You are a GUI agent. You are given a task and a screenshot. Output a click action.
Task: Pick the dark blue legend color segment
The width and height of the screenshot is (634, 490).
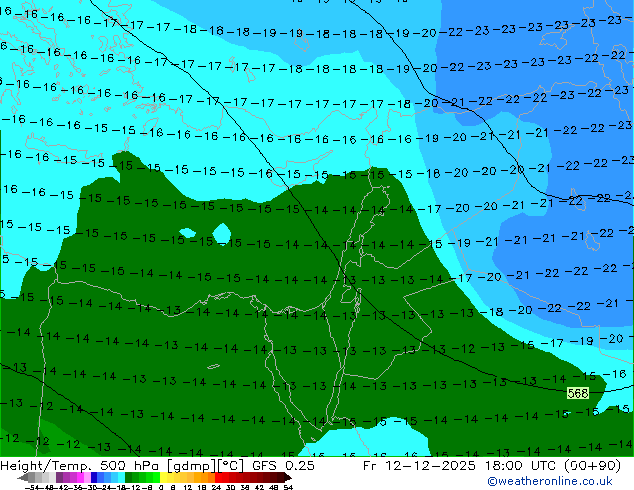[x=94, y=477]
